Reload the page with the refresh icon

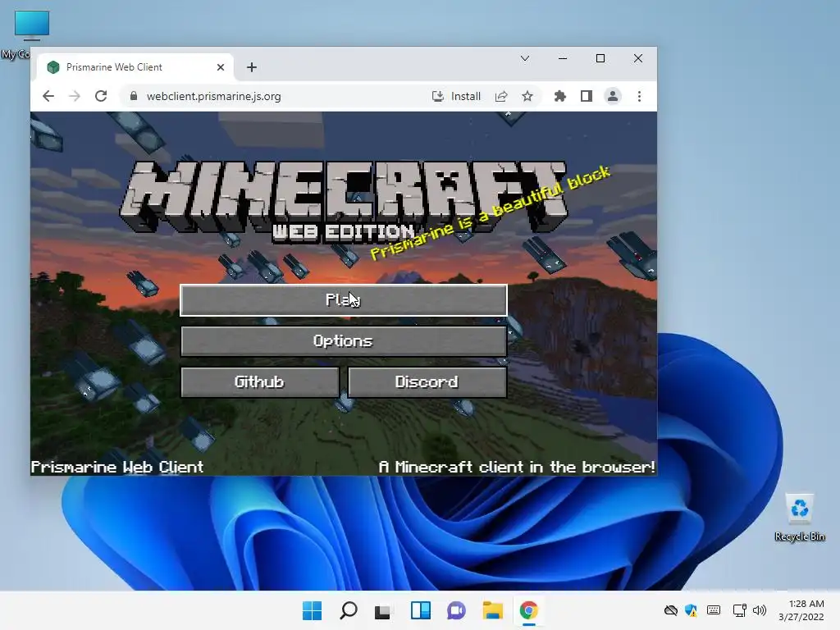pos(101,97)
